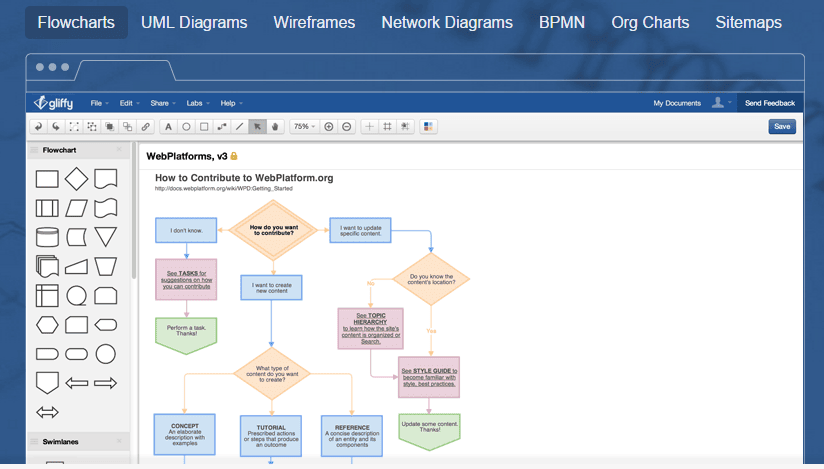Click the shape library panel scrollbar
824x469 pixels.
(x=134, y=210)
